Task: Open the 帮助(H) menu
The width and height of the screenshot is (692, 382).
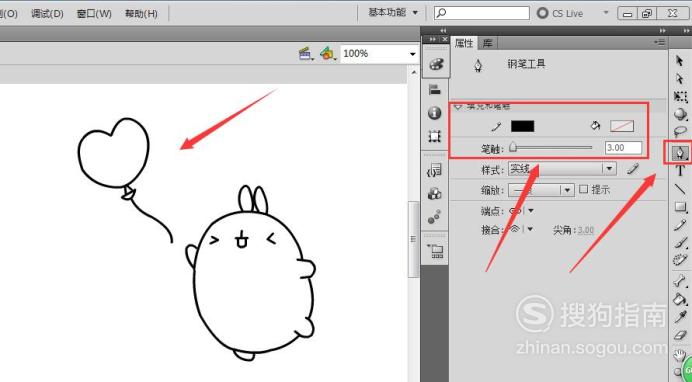Action: (x=141, y=14)
